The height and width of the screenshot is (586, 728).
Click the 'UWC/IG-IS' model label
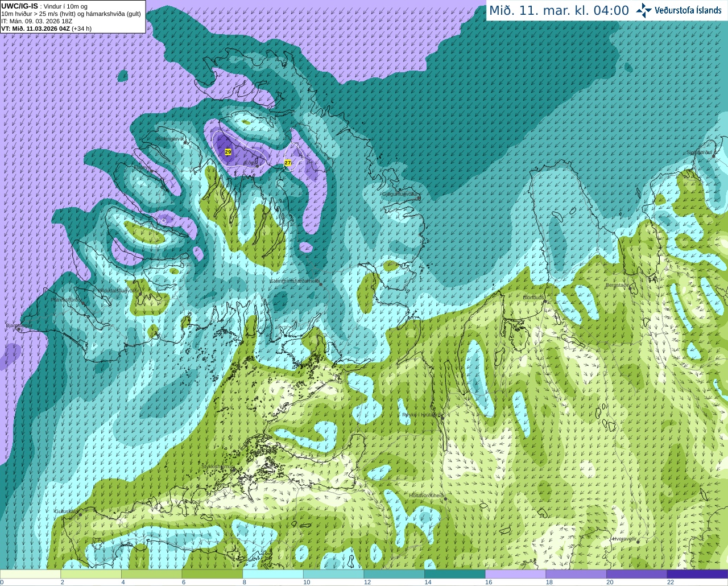(20, 6)
